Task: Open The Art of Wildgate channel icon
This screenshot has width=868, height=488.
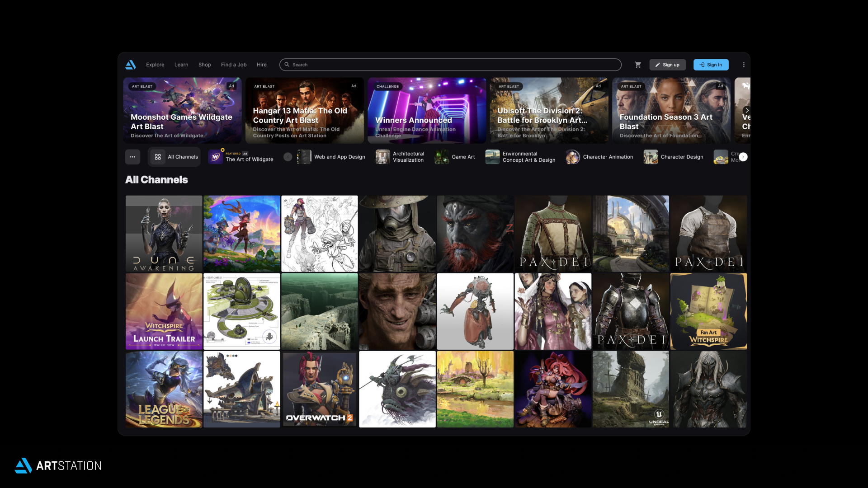Action: (x=216, y=157)
